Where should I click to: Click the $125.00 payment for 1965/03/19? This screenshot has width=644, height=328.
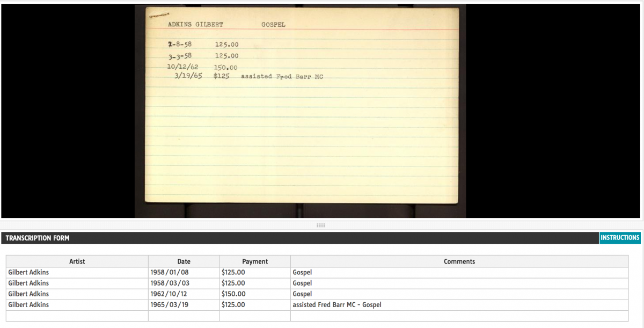255,305
